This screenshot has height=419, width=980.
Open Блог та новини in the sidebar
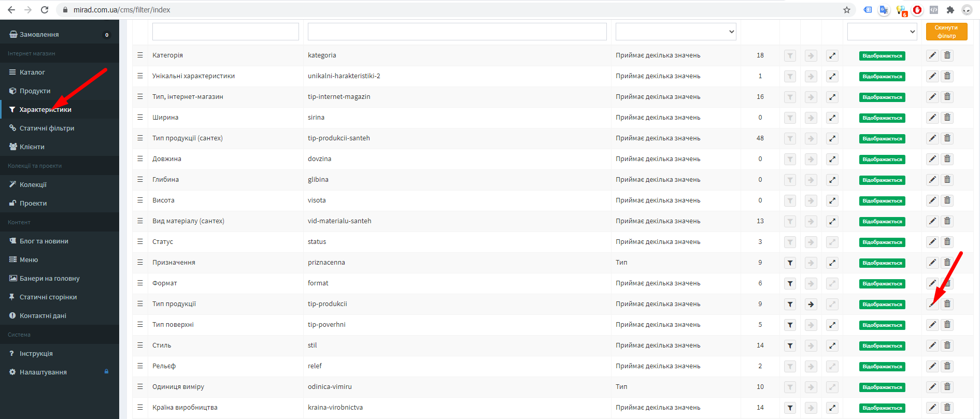pos(60,241)
